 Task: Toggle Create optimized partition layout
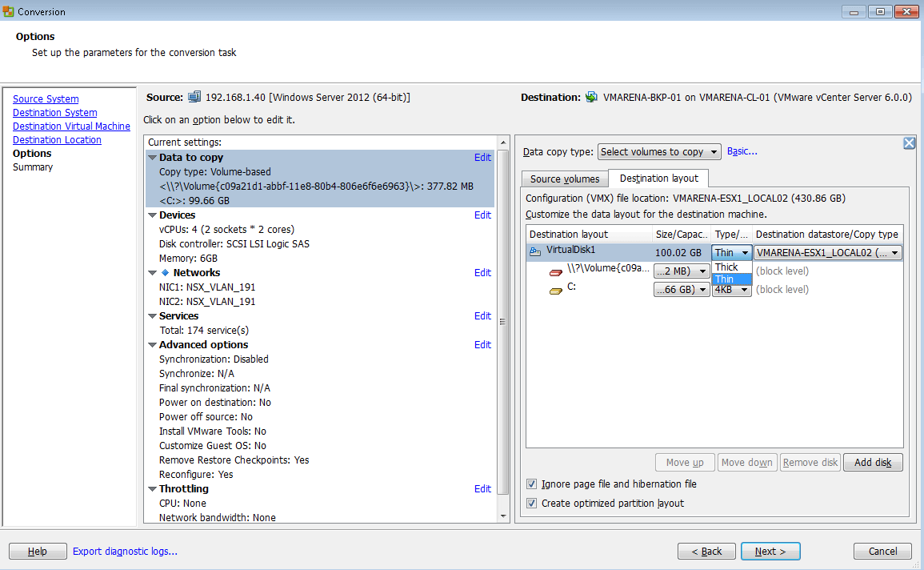point(531,504)
